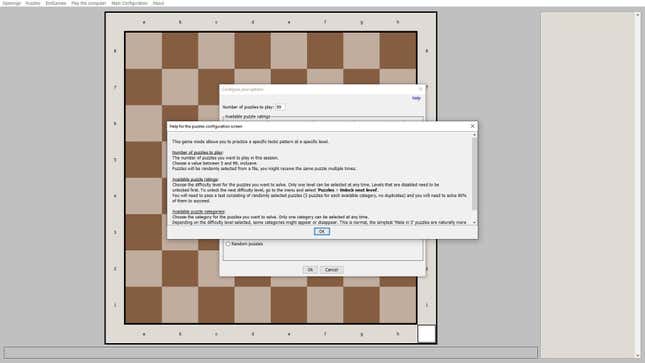Click Ok in the configuration dialog
645x363 pixels.
[310, 270]
